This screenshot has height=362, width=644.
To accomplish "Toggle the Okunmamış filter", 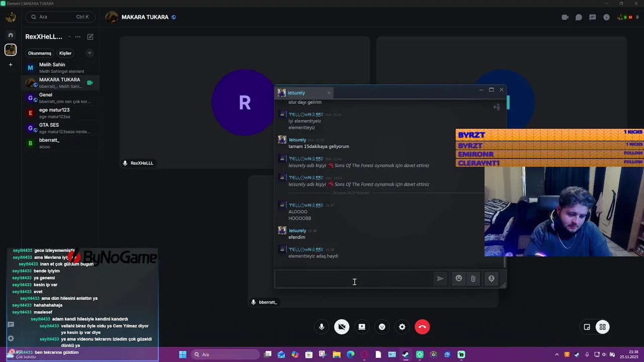I will click(x=39, y=53).
